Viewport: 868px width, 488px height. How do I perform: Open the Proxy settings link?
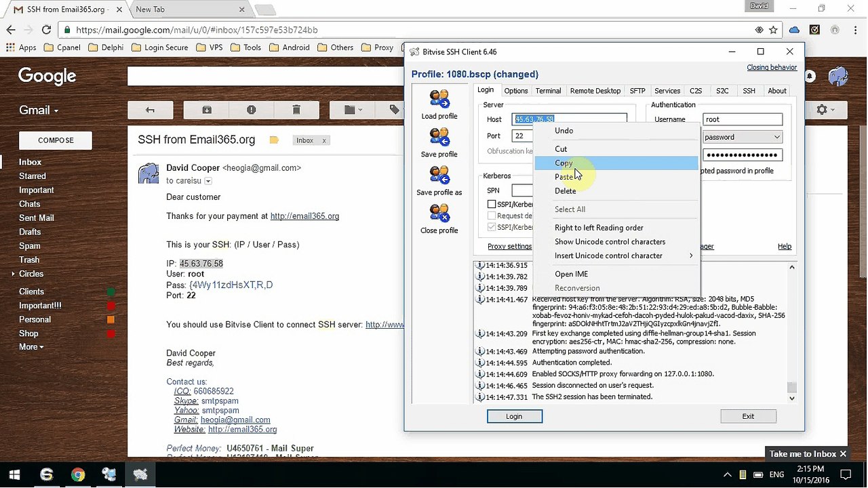[x=509, y=247]
